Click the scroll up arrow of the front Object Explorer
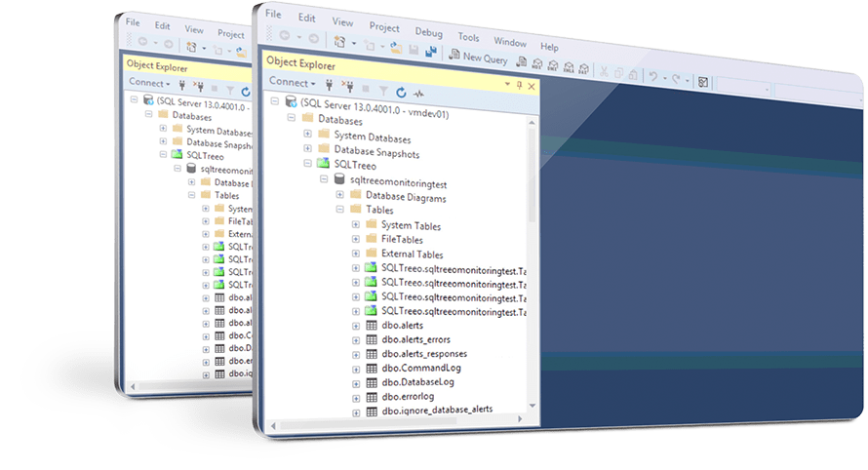 (x=532, y=122)
